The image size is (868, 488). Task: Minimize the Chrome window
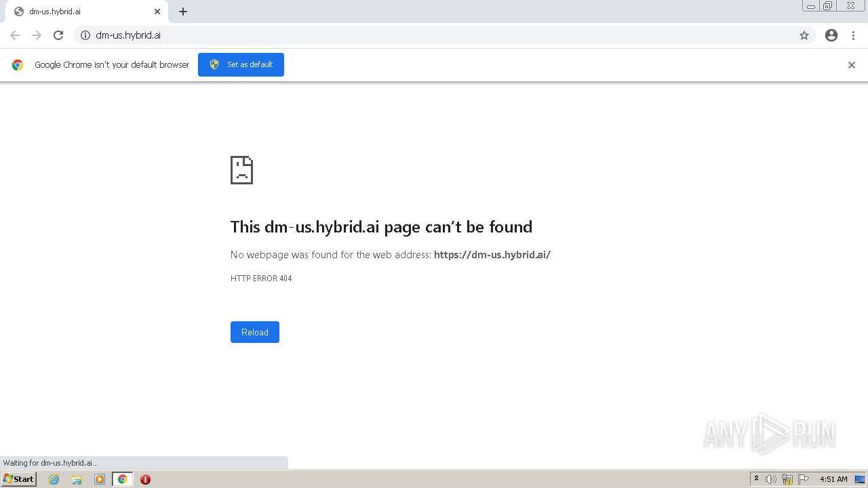pos(811,6)
